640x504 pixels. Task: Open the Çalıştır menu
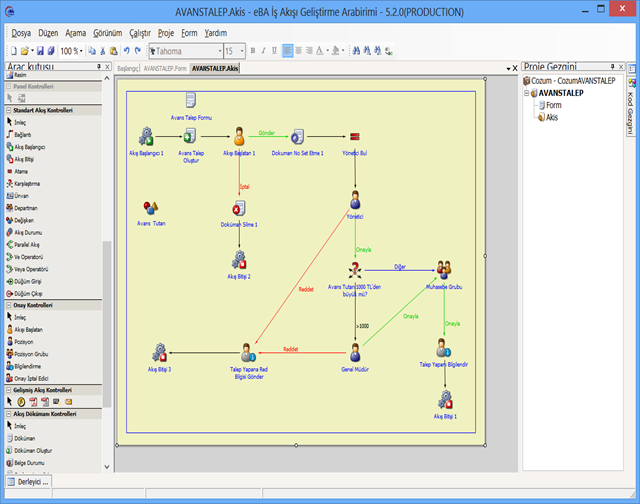140,33
